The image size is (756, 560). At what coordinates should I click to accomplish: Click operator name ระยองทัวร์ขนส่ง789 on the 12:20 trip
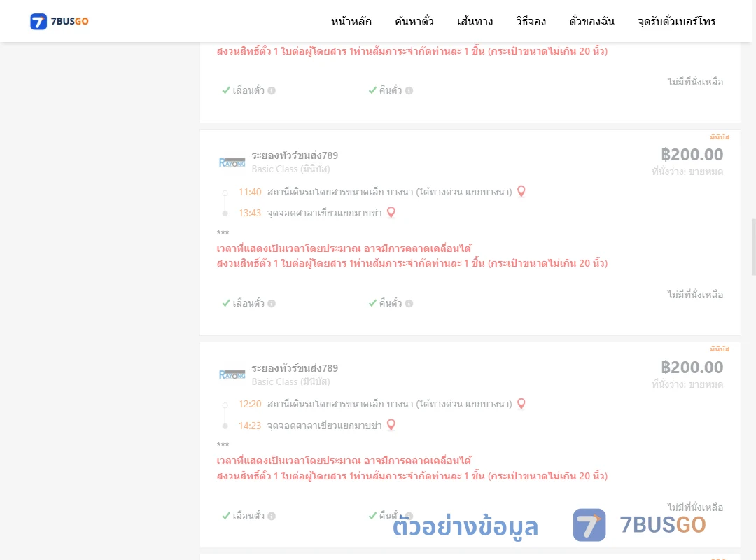pos(295,368)
